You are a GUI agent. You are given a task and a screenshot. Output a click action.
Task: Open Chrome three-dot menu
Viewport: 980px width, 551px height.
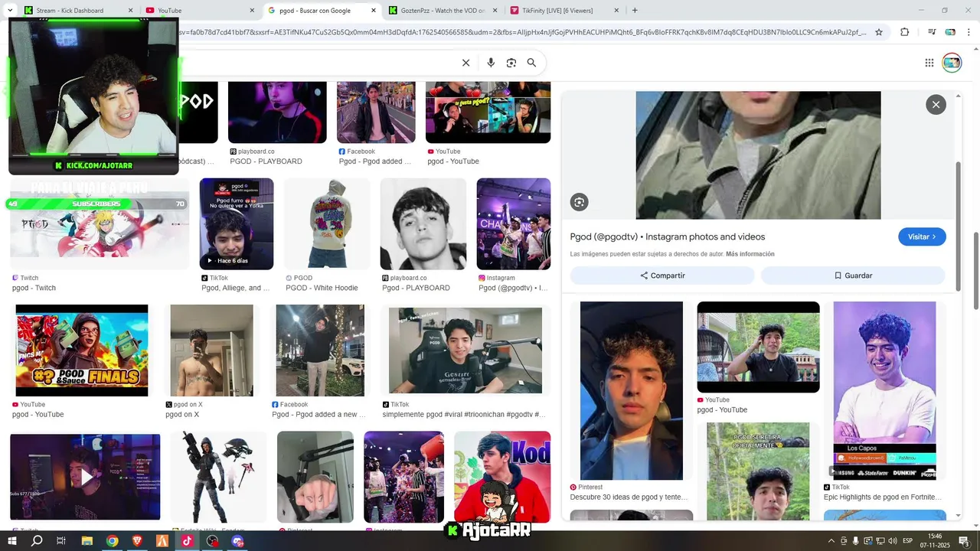pos(969,32)
